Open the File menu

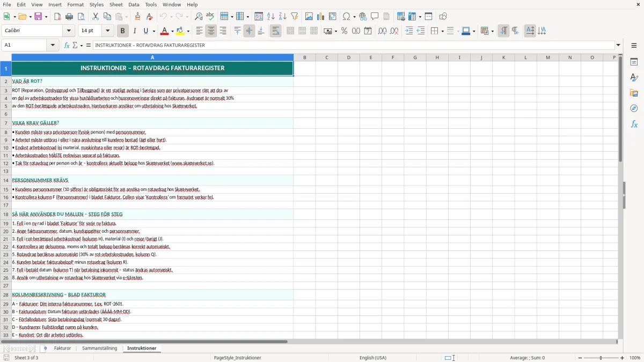pyautogui.click(x=6, y=4)
